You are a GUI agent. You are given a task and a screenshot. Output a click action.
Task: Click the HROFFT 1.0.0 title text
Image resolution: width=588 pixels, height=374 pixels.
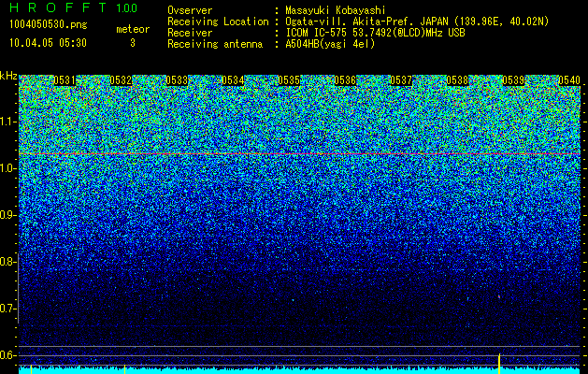click(x=74, y=7)
